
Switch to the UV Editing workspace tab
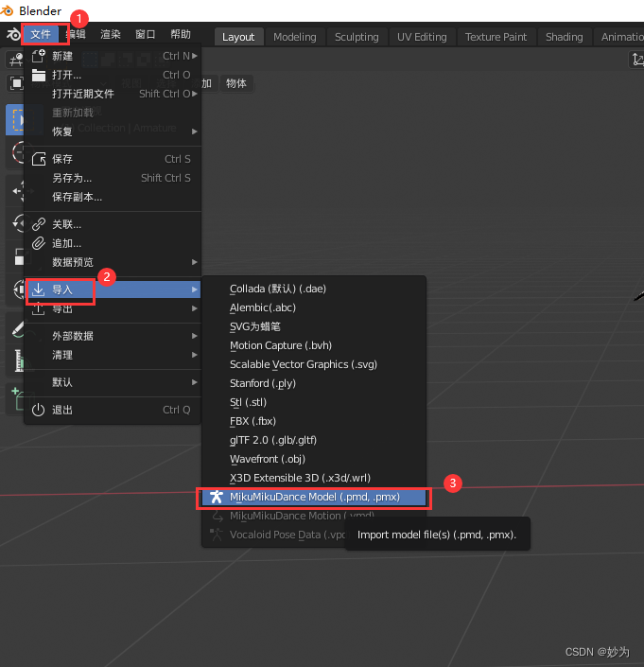point(422,37)
